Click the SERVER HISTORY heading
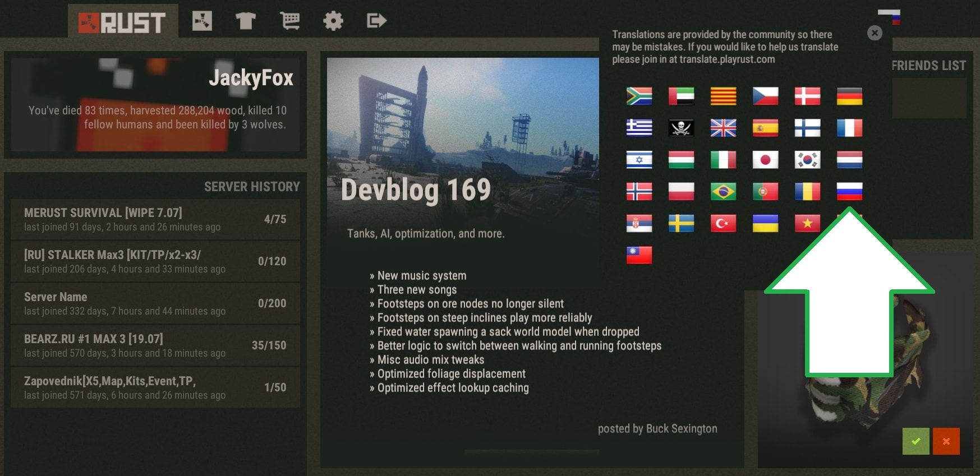980x476 pixels. pos(252,187)
